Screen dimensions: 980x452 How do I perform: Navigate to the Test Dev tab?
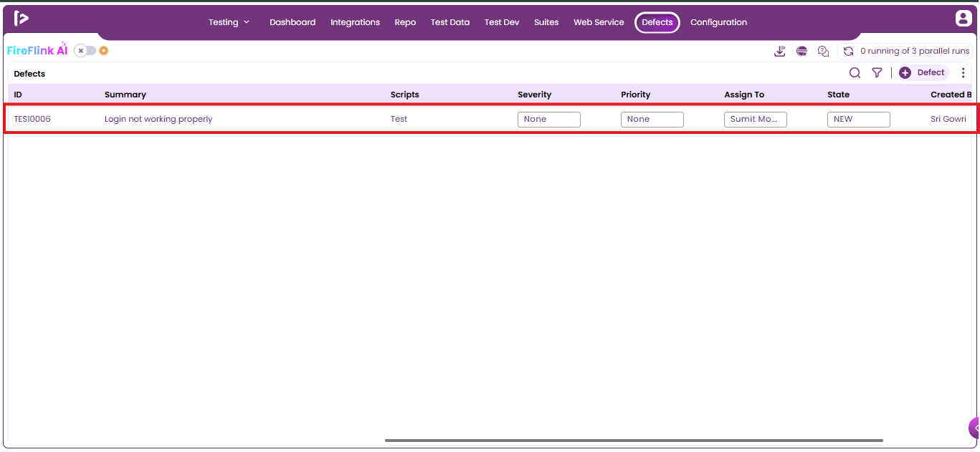[x=502, y=22]
